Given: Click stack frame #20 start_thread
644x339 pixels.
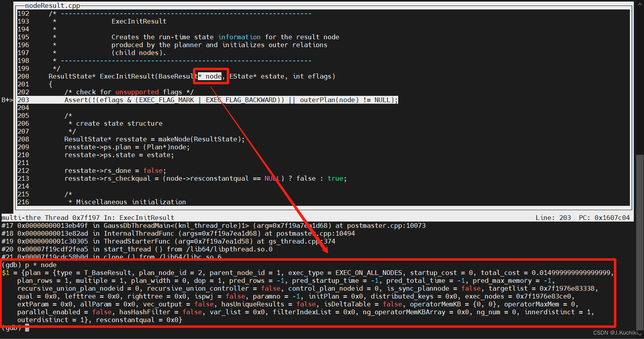Looking at the screenshot, I should click(x=137, y=249).
